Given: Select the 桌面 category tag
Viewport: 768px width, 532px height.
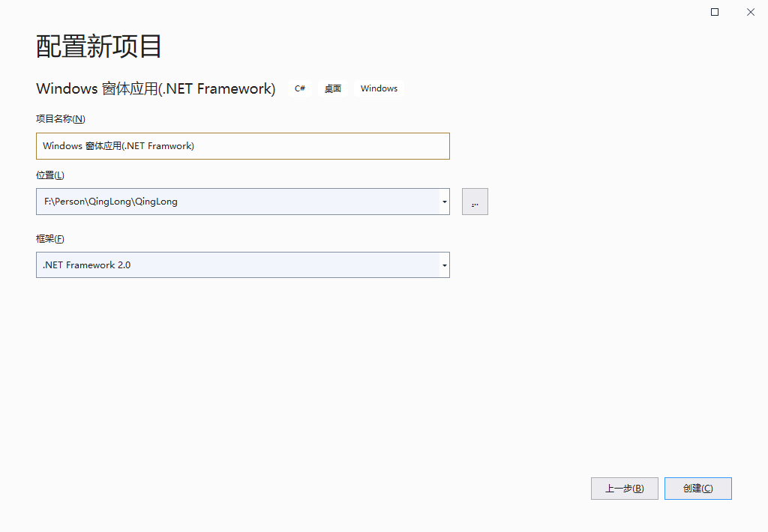Looking at the screenshot, I should coord(332,88).
